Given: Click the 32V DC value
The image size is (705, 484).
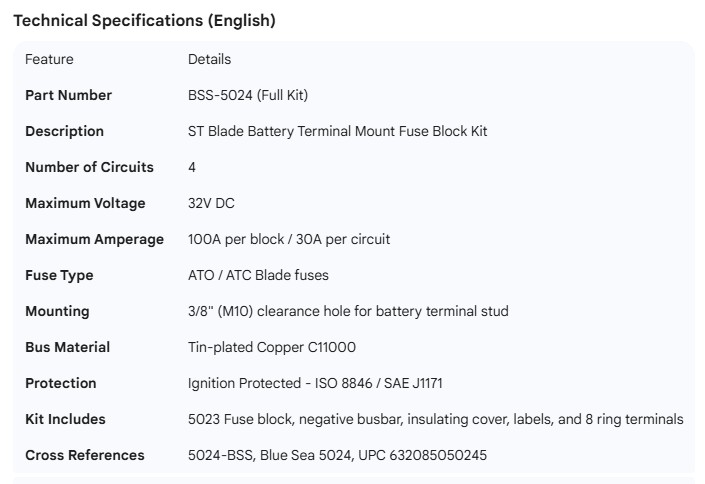Looking at the screenshot, I should coord(211,203).
